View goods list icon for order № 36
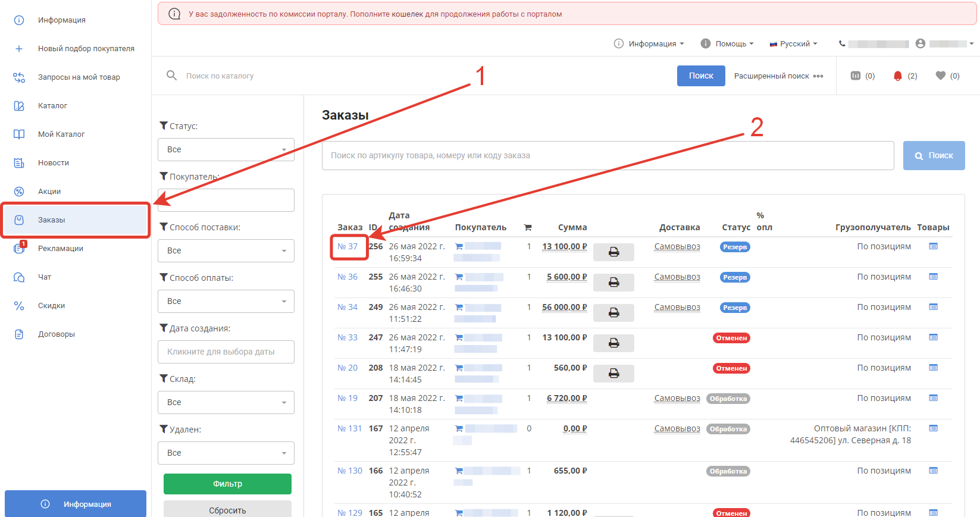Viewport: 980px width, 517px height. 933,277
